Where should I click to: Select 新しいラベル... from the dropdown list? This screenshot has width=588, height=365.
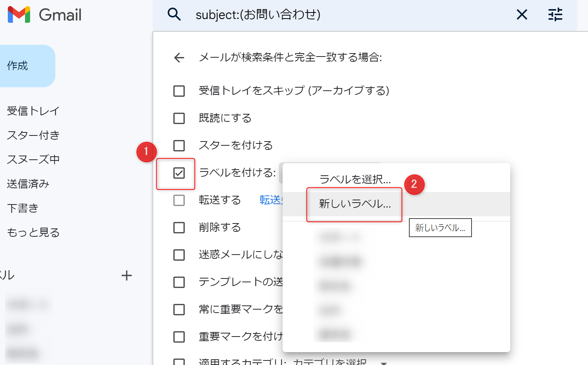coord(355,204)
